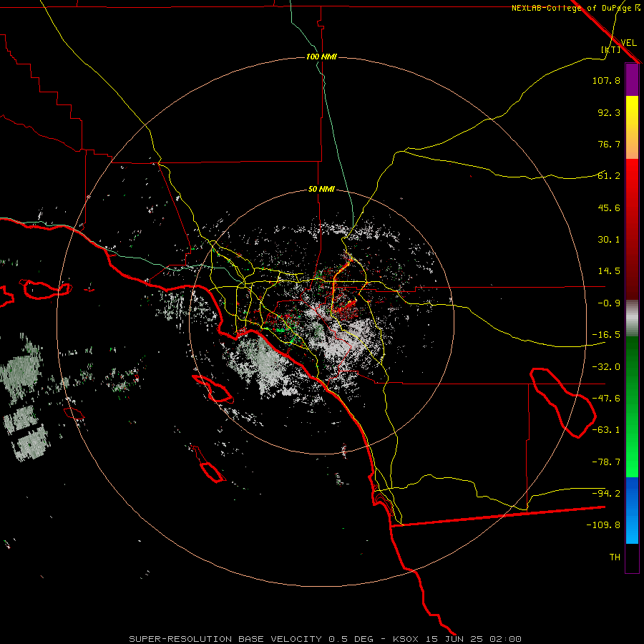Image resolution: width=644 pixels, height=644 pixels.
Task: Click the red segment of the color bar
Action: pos(632,229)
